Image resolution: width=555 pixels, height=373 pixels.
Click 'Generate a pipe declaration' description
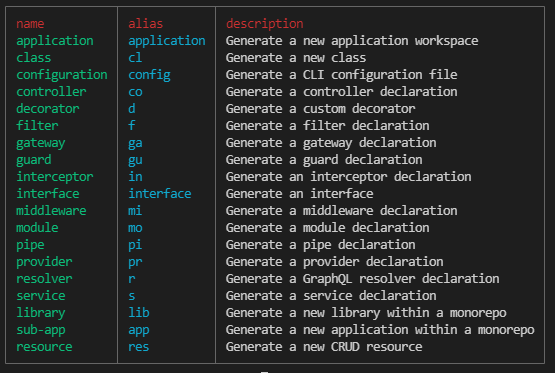click(320, 245)
